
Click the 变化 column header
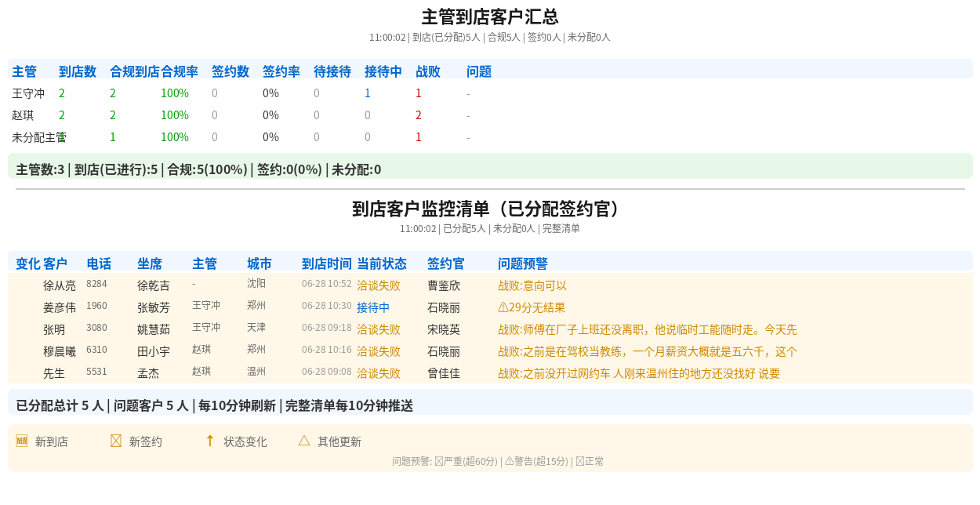point(27,263)
